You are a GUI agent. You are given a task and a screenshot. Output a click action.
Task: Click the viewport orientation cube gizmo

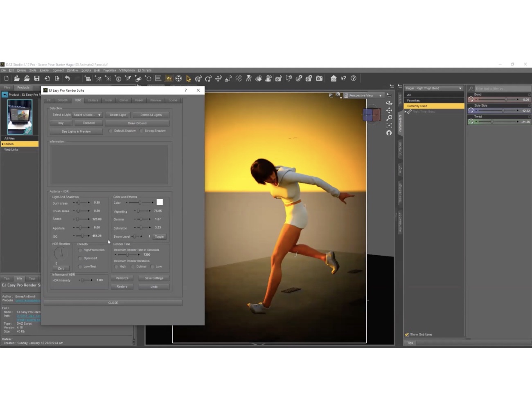pos(372,115)
